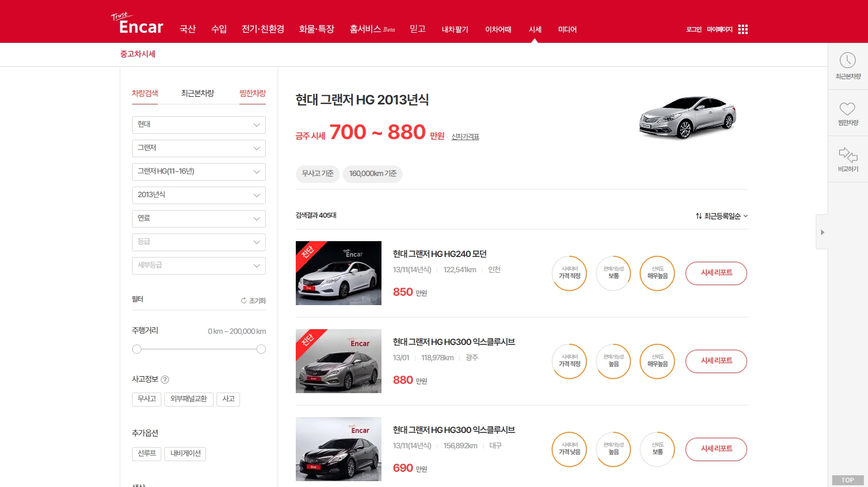Image resolution: width=868 pixels, height=487 pixels.
Task: Open the 그랜저 HG(11~16년) dropdown
Action: 199,172
